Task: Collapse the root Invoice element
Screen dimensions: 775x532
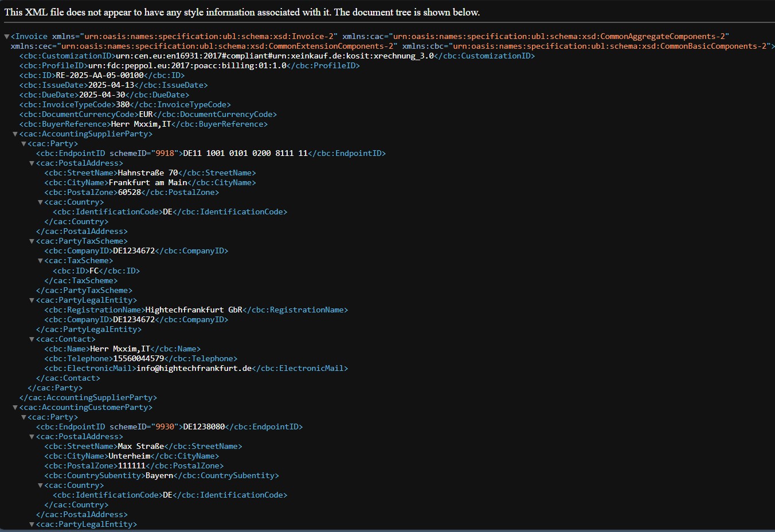Action: pos(6,37)
